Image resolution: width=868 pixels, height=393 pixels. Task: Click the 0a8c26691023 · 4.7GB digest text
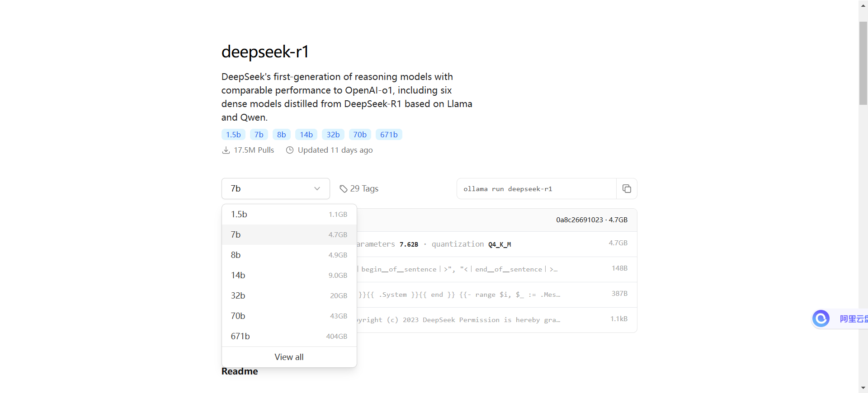click(x=592, y=220)
